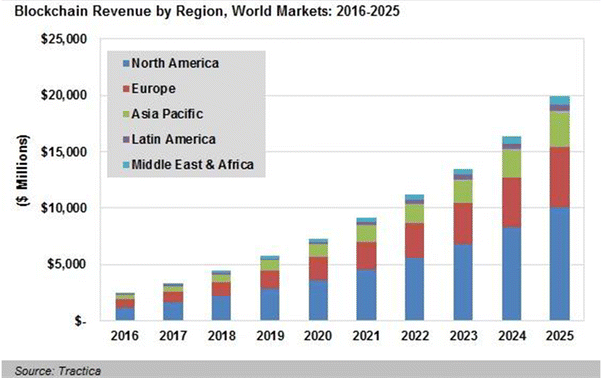
Task: Select the Middle East & Africa legend label
Action: (193, 165)
